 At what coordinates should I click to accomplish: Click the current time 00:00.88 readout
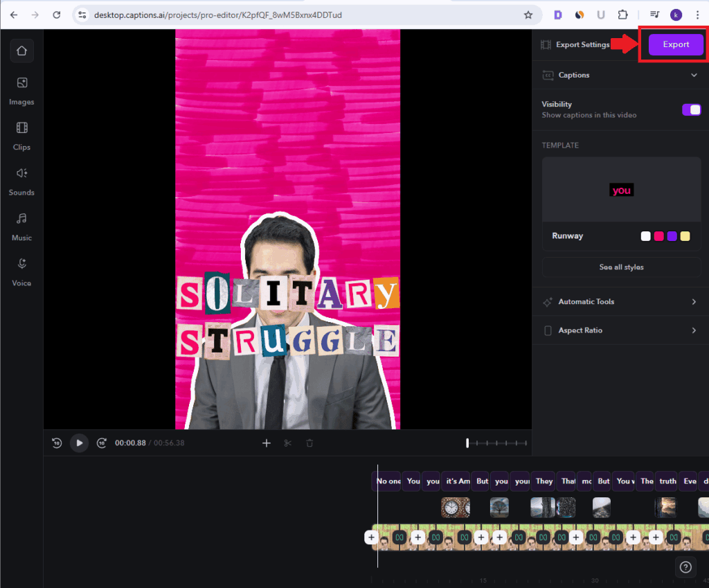(x=130, y=443)
